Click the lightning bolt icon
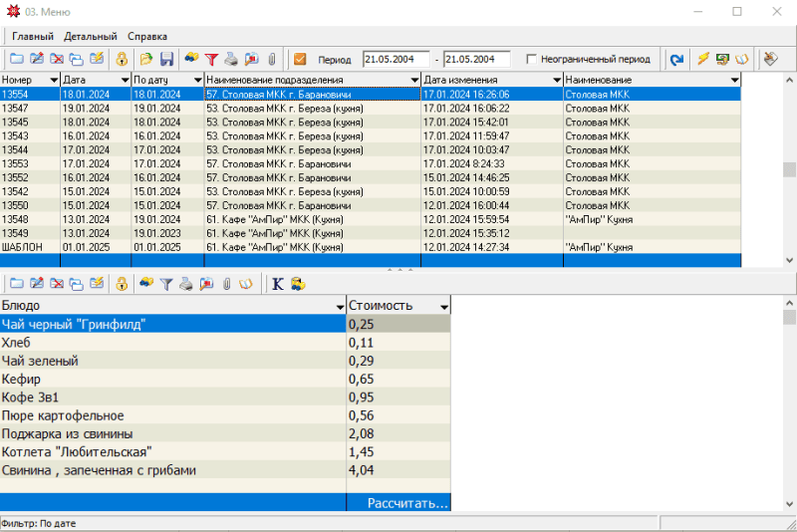This screenshot has width=797, height=532. (x=703, y=59)
